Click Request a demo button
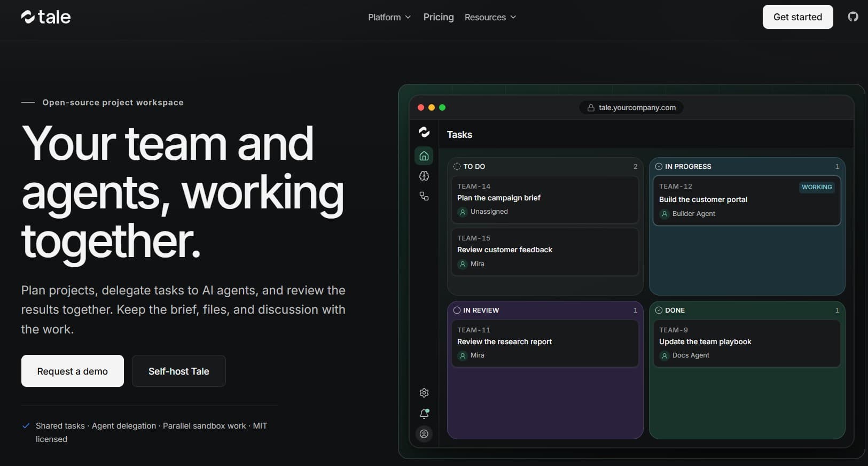The width and height of the screenshot is (868, 466). pyautogui.click(x=73, y=371)
